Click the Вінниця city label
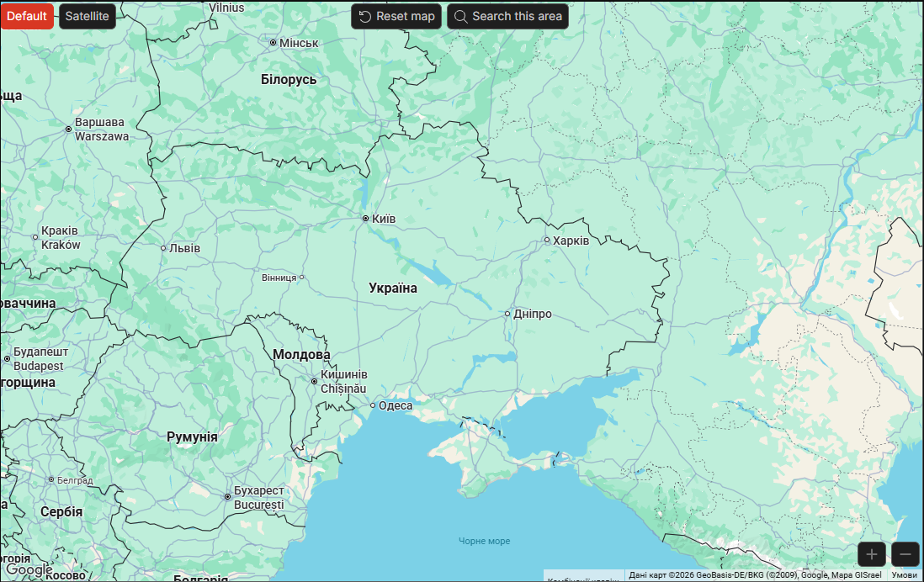This screenshot has height=582, width=924. tap(279, 278)
